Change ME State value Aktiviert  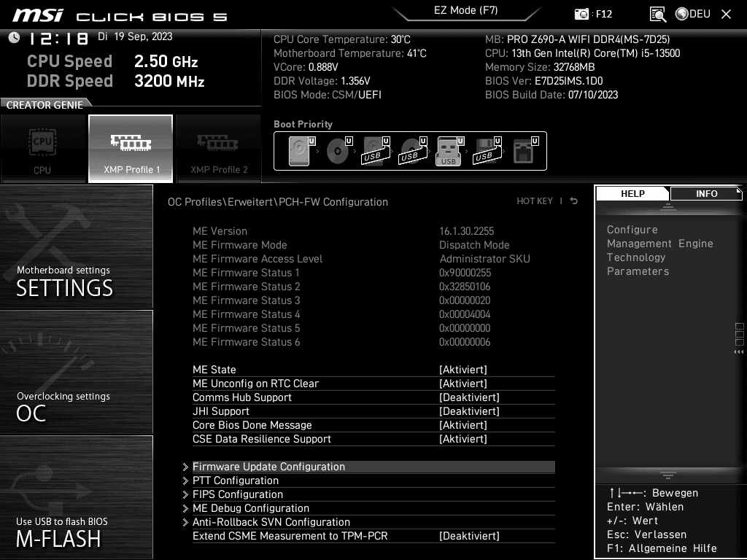coord(463,370)
